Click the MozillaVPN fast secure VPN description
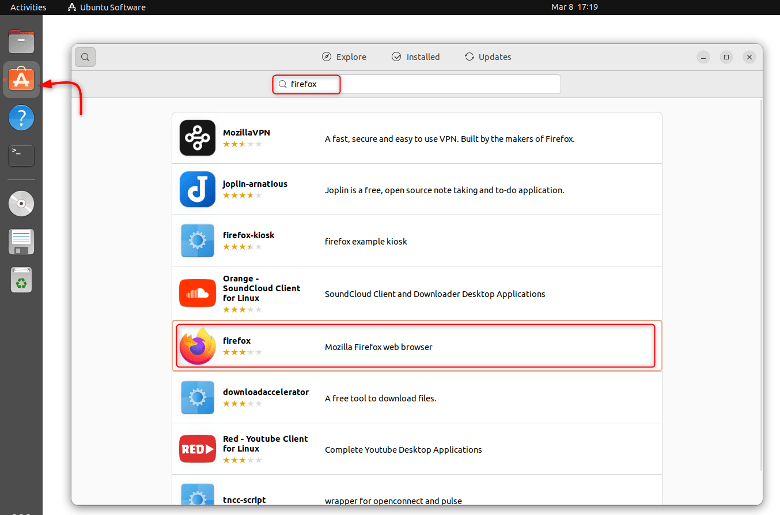 (449, 139)
